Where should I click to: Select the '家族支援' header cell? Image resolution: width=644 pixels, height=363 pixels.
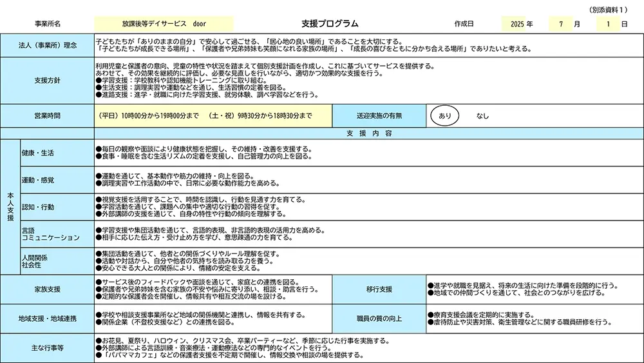point(48,289)
